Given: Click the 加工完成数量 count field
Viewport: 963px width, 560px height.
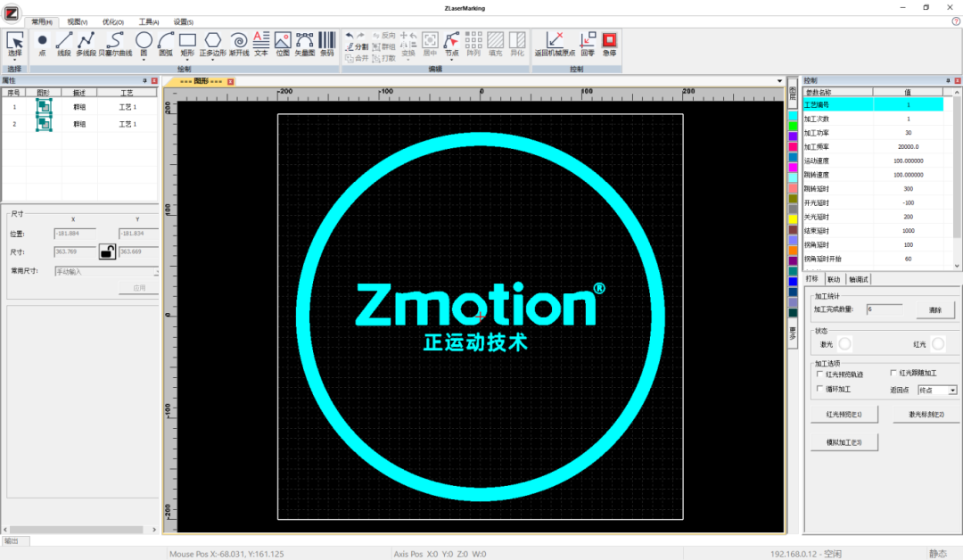Looking at the screenshot, I should click(x=885, y=309).
